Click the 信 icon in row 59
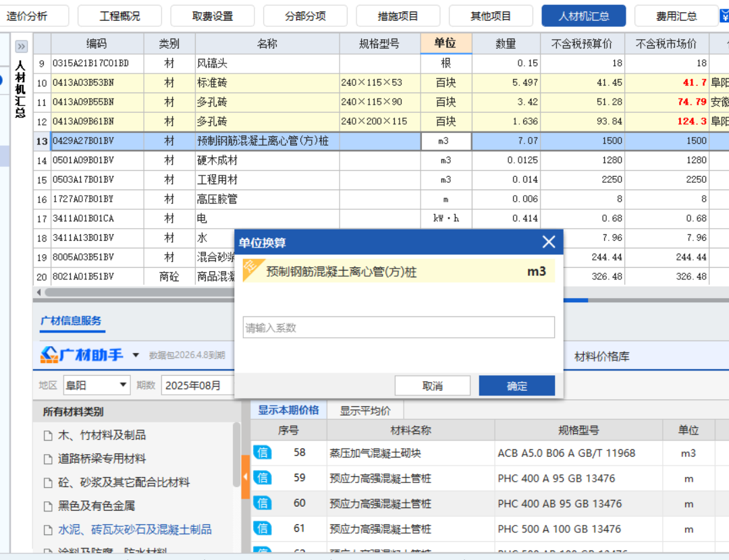 pyautogui.click(x=263, y=478)
